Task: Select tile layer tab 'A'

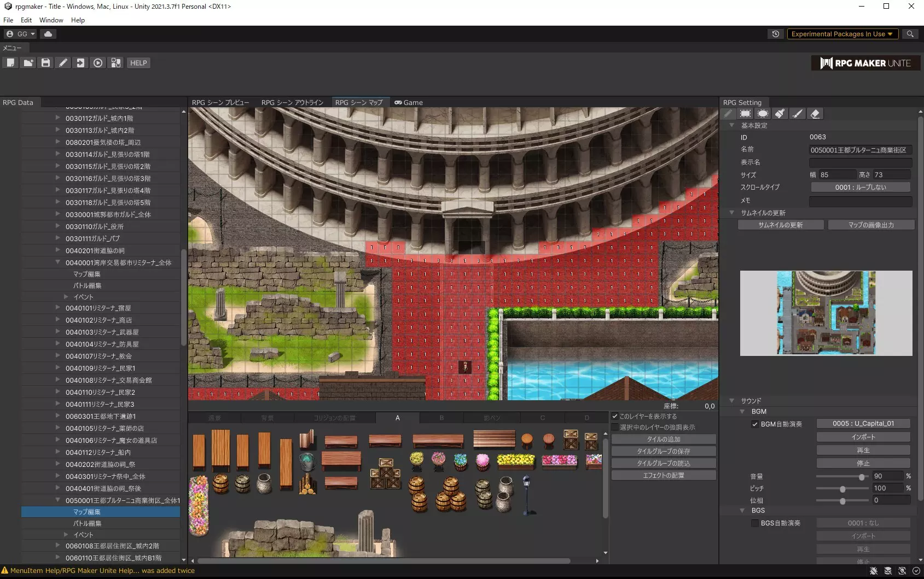Action: coord(398,418)
